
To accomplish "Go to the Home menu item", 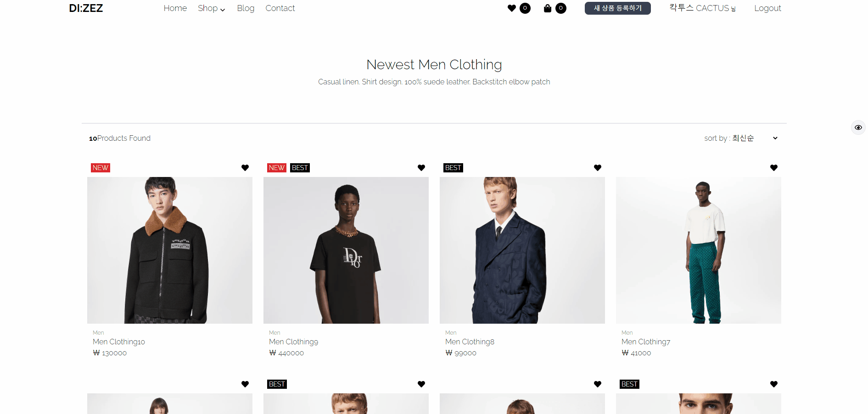I will pos(175,8).
